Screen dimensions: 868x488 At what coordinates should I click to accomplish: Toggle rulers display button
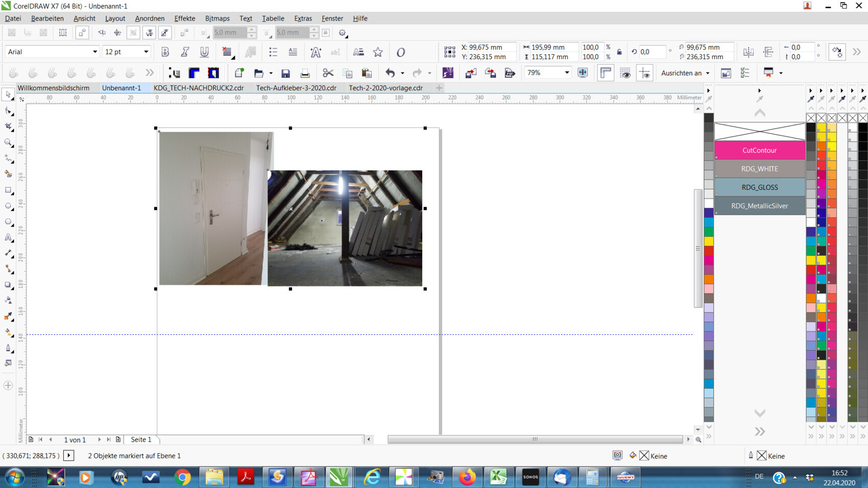606,73
